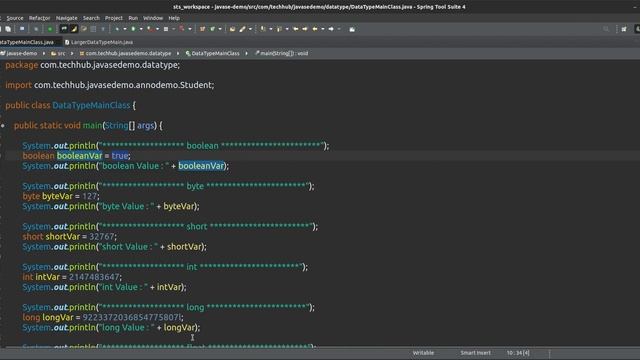640x360 pixels.
Task: Toggle Mark Occurrences highlighter button
Action: [74, 29]
